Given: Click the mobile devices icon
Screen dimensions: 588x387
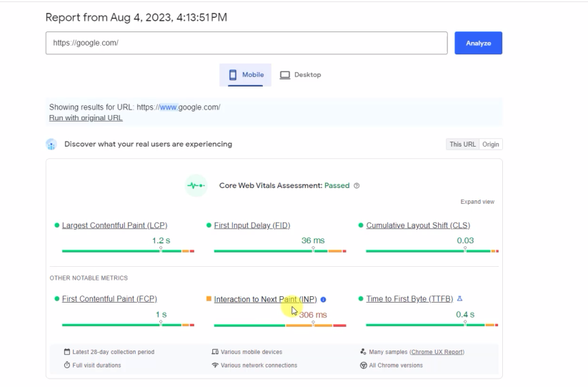Looking at the screenshot, I should coord(215,352).
